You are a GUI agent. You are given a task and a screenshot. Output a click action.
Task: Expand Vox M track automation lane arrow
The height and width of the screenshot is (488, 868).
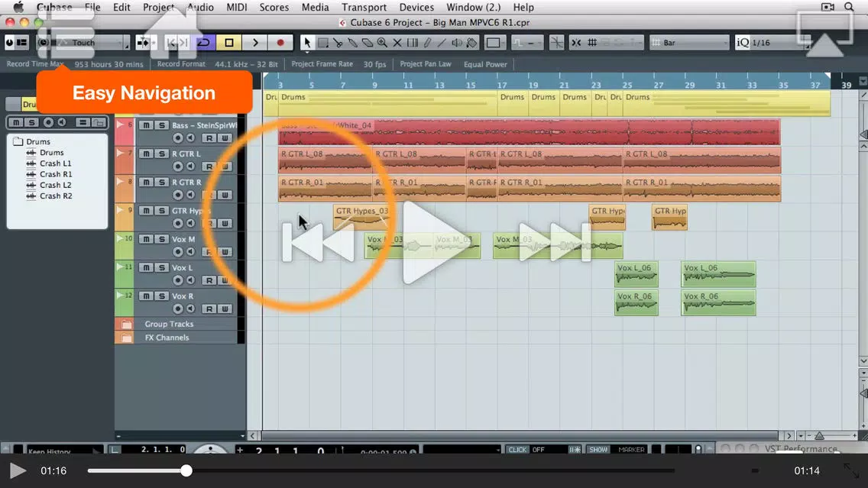point(119,238)
